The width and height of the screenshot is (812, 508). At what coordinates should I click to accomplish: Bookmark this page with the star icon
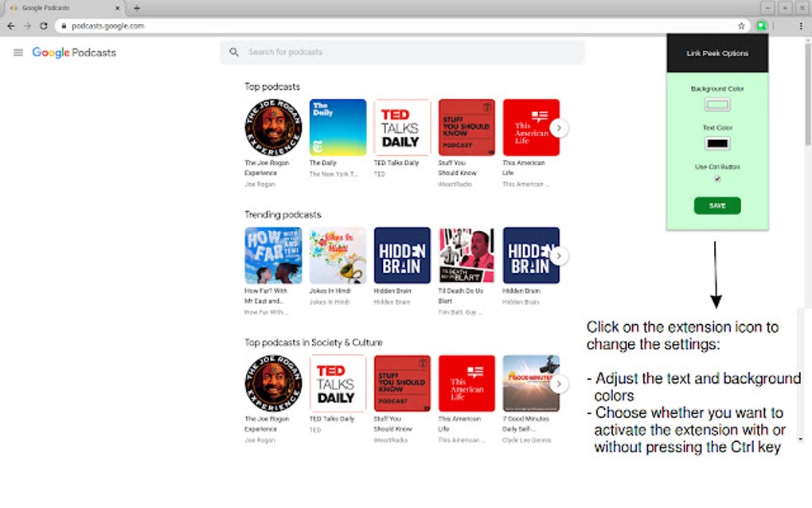pos(741,25)
